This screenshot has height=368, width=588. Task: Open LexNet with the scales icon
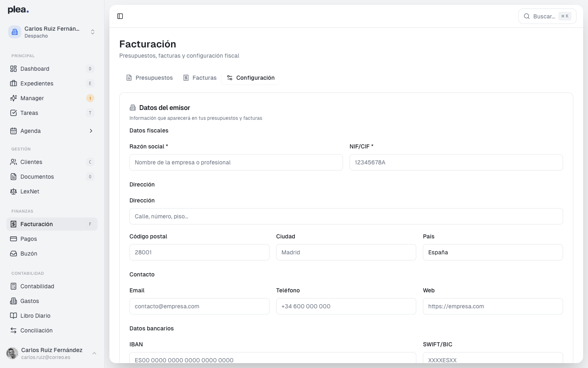click(13, 191)
